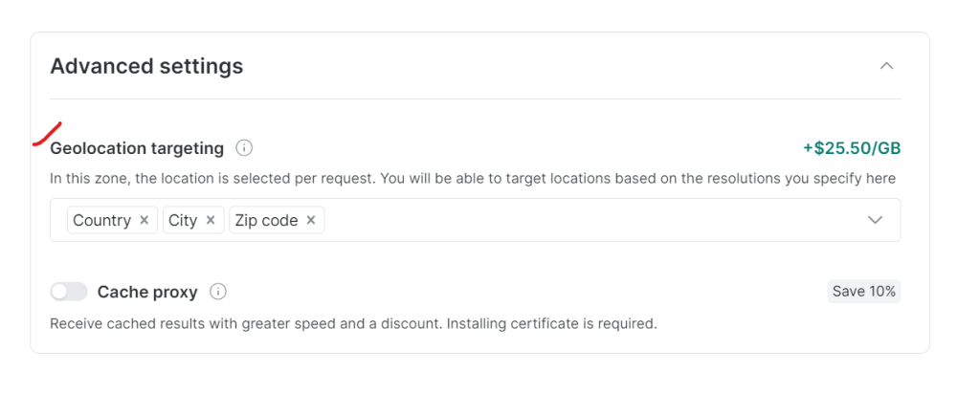Click the Geolocation targeting label
This screenshot has width=980, height=394.
[x=137, y=148]
